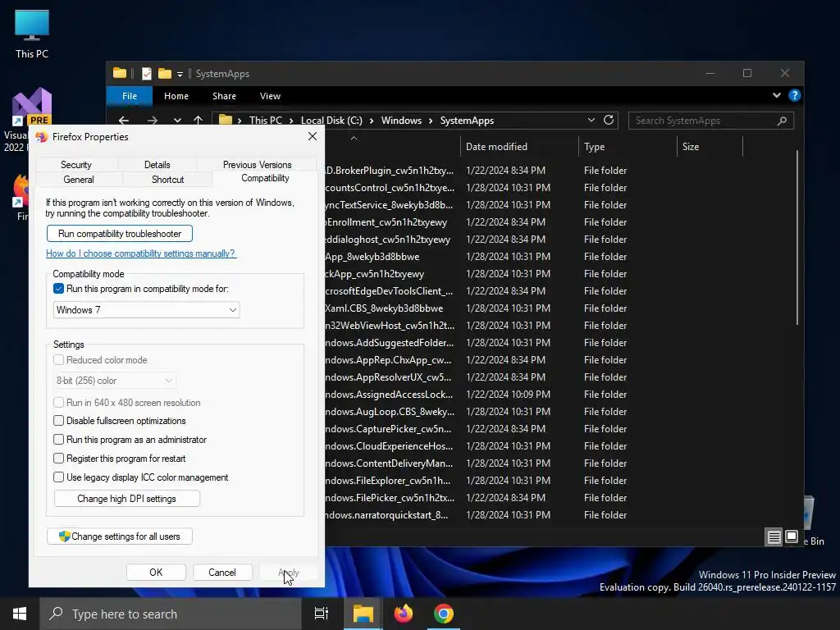Open address bar history dropdown
The width and height of the screenshot is (840, 630).
point(591,120)
